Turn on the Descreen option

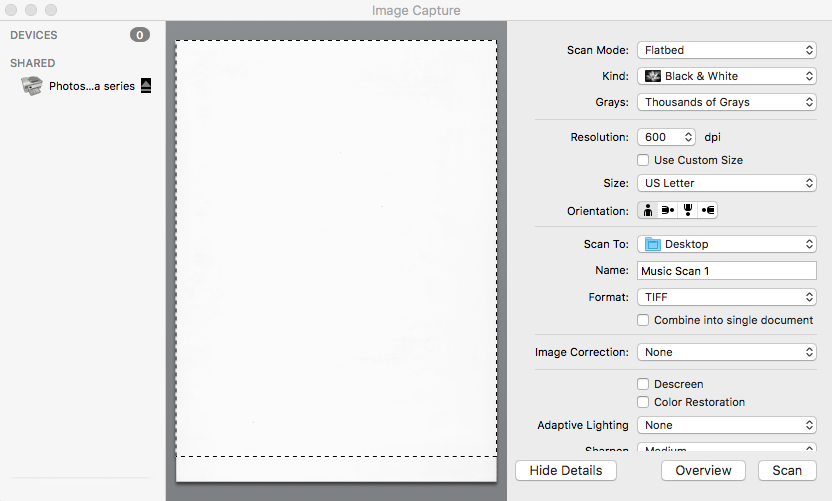(x=644, y=384)
